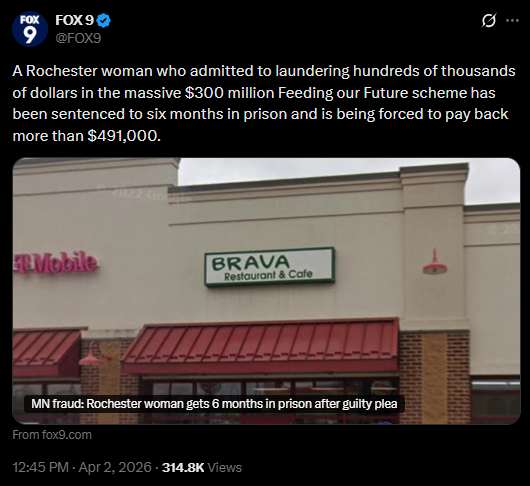Open the "MN fraud: Rochester woman" headline caption
530x486 pixels.
[214, 404]
